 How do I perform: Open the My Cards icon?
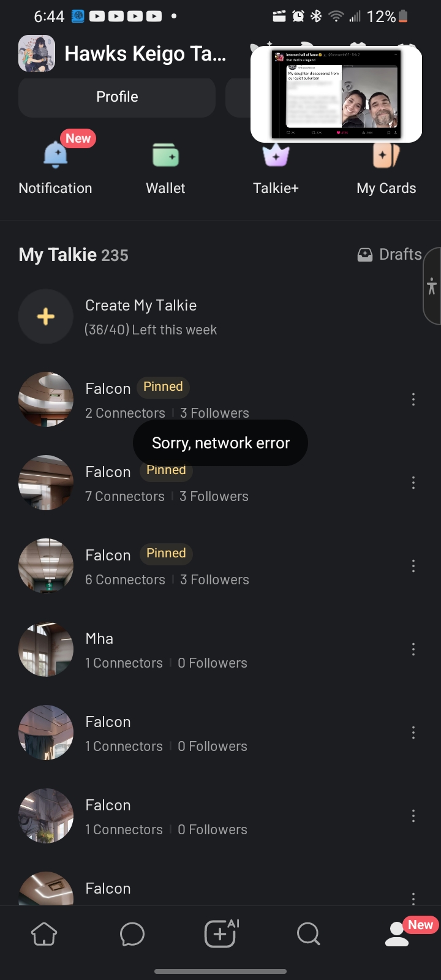point(386,156)
